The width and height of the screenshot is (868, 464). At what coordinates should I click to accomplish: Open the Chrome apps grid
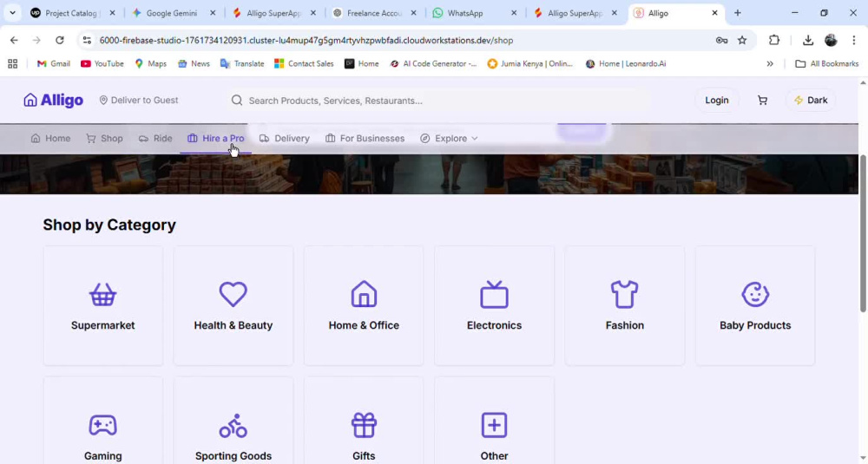click(x=13, y=63)
